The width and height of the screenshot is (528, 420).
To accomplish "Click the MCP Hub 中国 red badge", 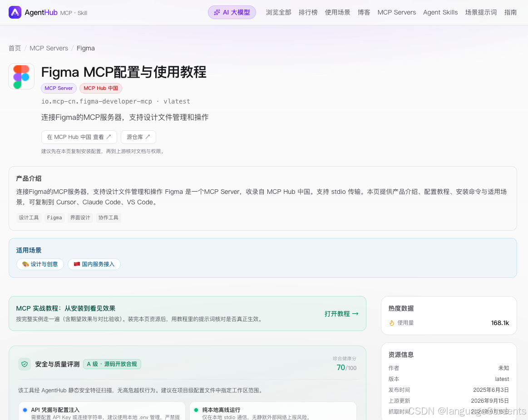I will point(101,88).
